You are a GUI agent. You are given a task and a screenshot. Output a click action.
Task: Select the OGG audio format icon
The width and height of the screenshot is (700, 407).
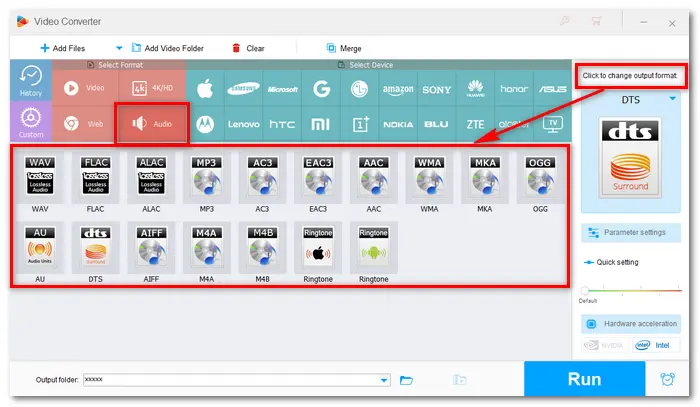point(540,177)
